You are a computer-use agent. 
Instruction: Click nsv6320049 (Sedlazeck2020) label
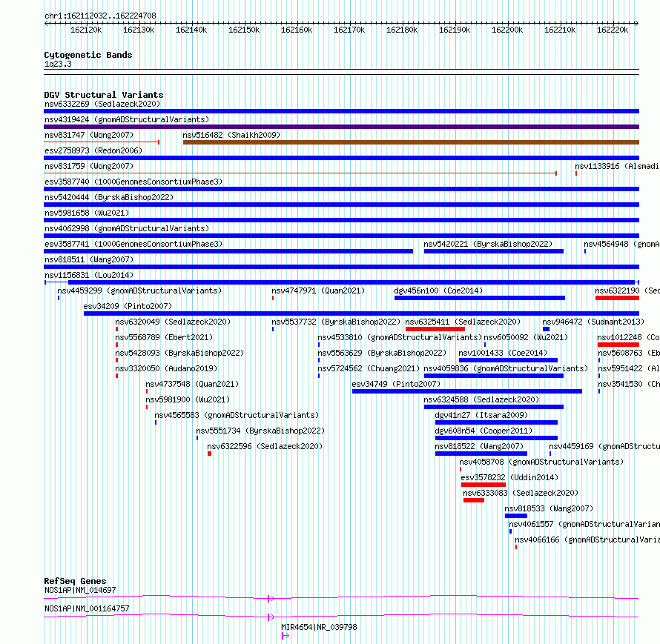click(x=173, y=322)
